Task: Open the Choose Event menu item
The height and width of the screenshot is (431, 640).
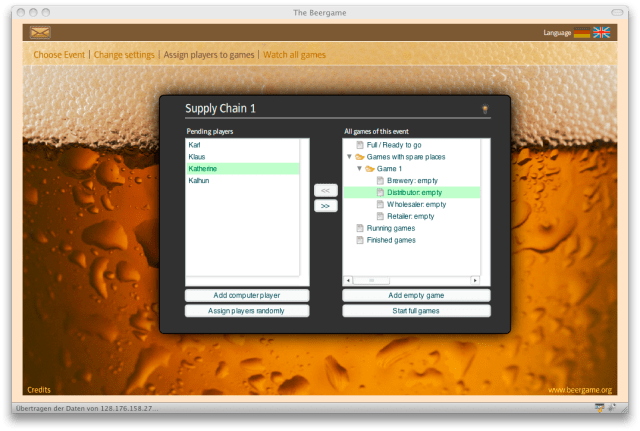Action: point(59,54)
